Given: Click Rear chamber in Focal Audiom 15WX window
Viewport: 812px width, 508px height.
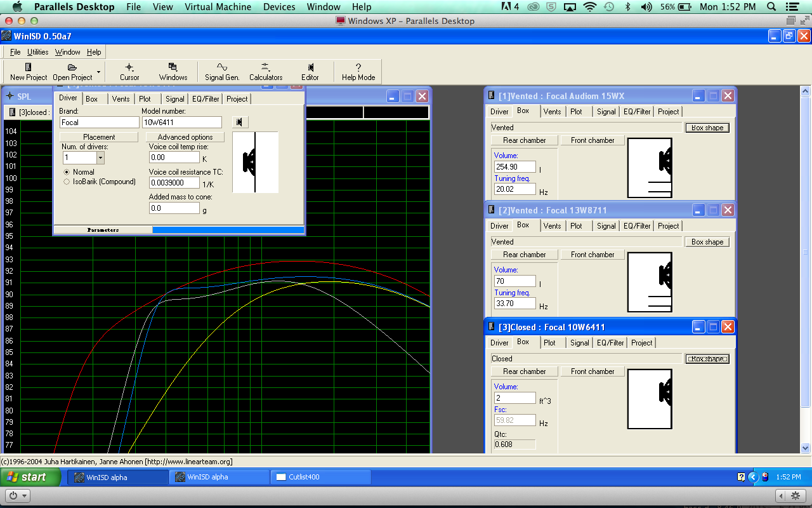Looking at the screenshot, I should 525,140.
